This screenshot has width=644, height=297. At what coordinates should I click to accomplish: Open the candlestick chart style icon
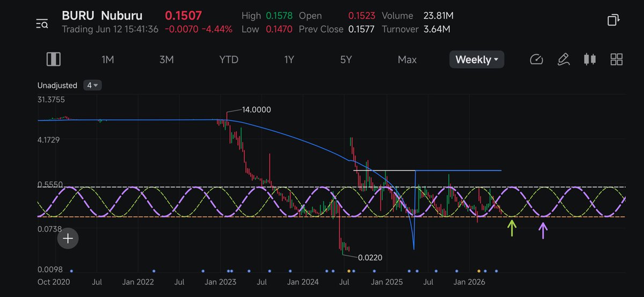(x=590, y=60)
